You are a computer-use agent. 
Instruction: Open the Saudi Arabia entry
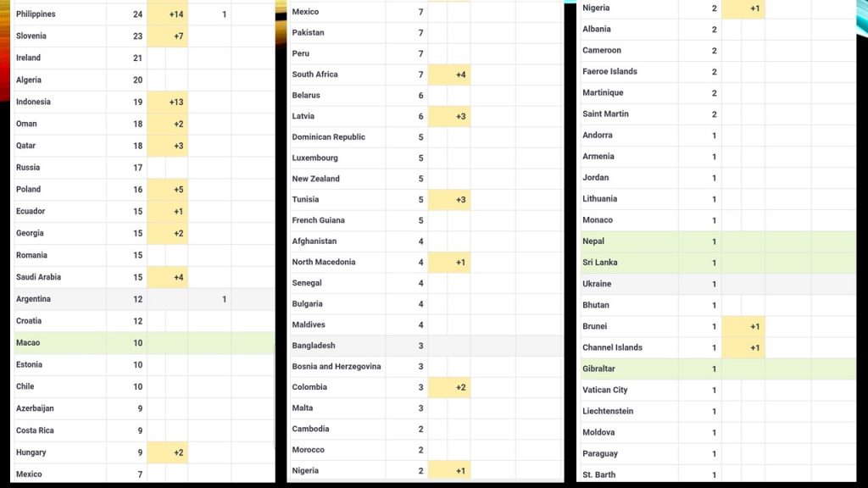point(39,277)
